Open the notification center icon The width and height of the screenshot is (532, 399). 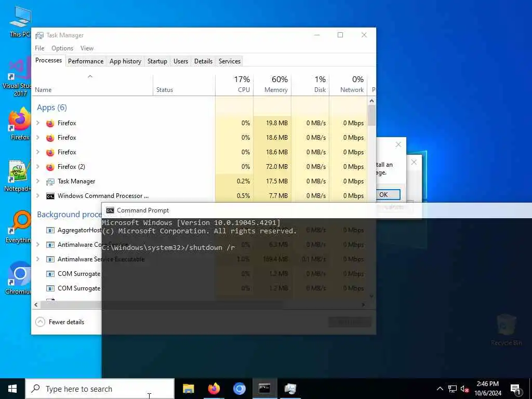point(515,389)
